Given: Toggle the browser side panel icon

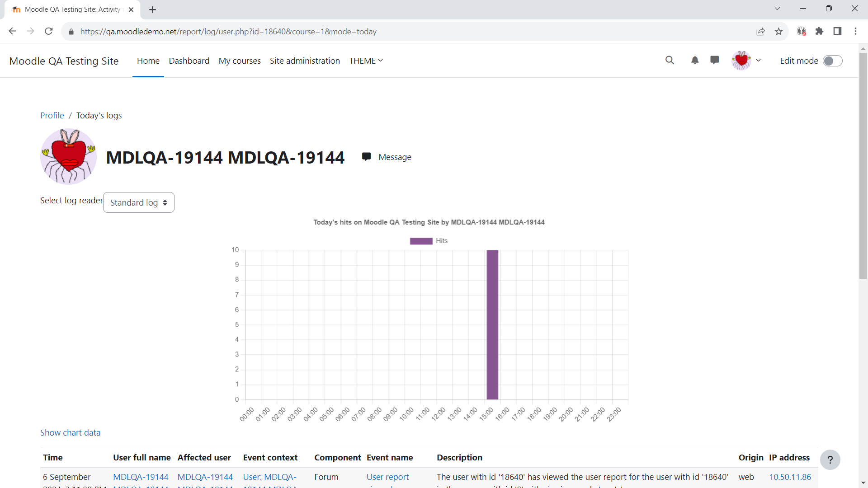Looking at the screenshot, I should (x=837, y=31).
